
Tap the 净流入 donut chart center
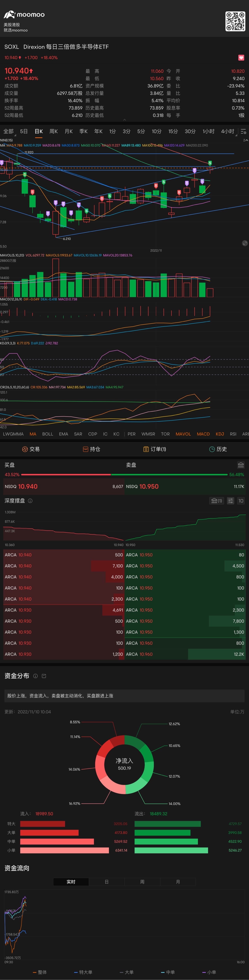(124, 764)
